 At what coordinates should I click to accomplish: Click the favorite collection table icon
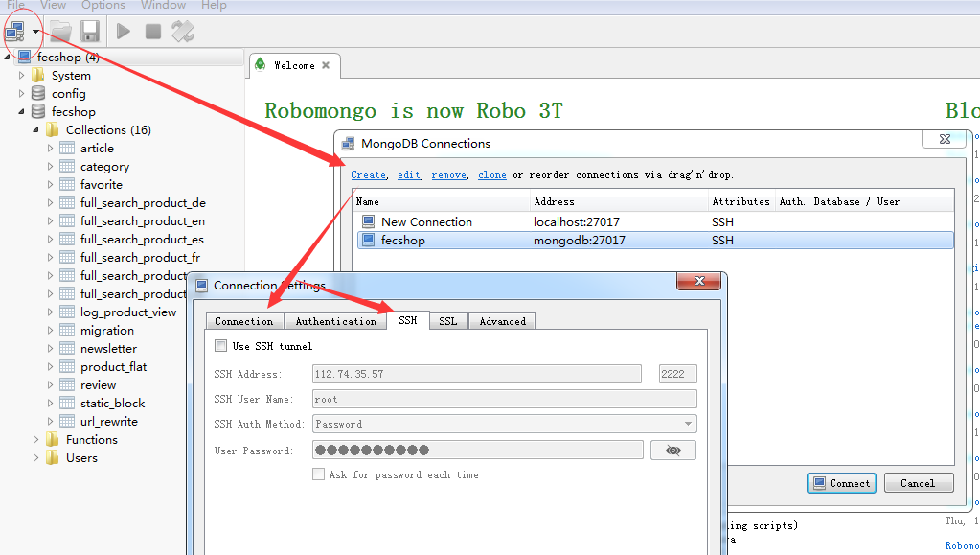click(67, 185)
